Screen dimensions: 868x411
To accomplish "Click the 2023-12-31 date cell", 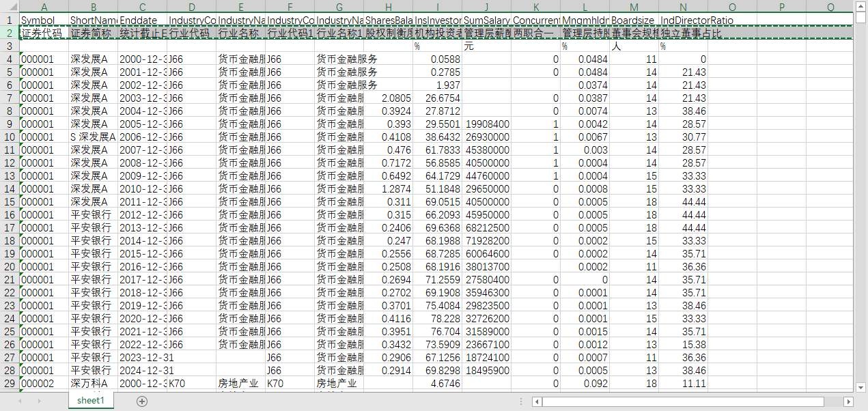I will coord(142,358).
